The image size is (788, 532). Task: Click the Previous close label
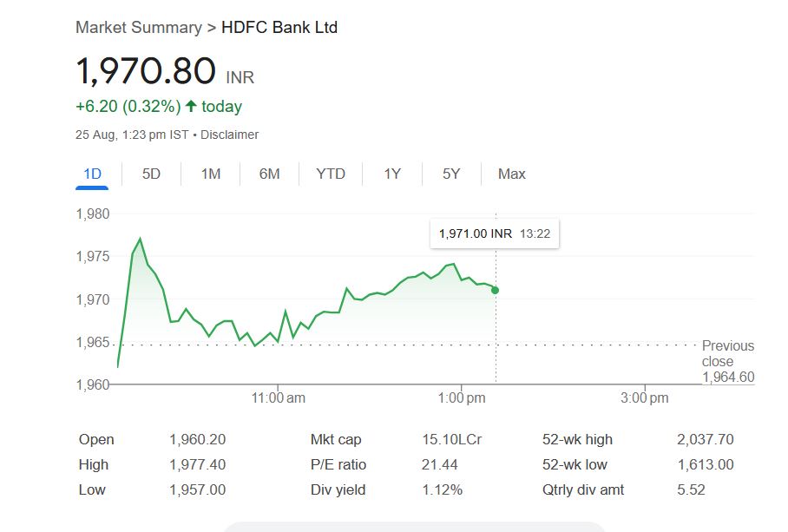(x=727, y=353)
